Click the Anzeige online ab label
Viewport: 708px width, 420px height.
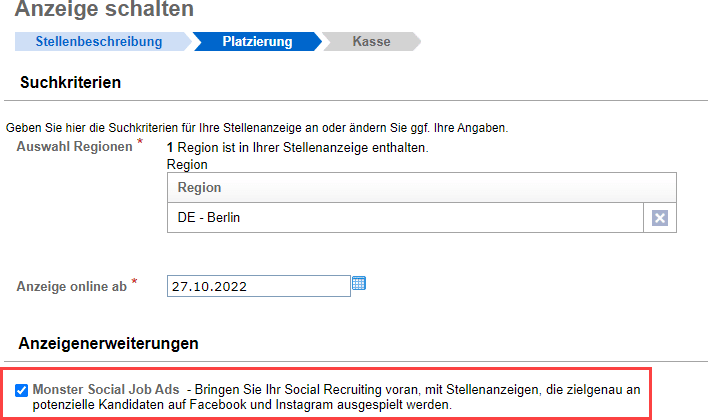pyautogui.click(x=72, y=287)
